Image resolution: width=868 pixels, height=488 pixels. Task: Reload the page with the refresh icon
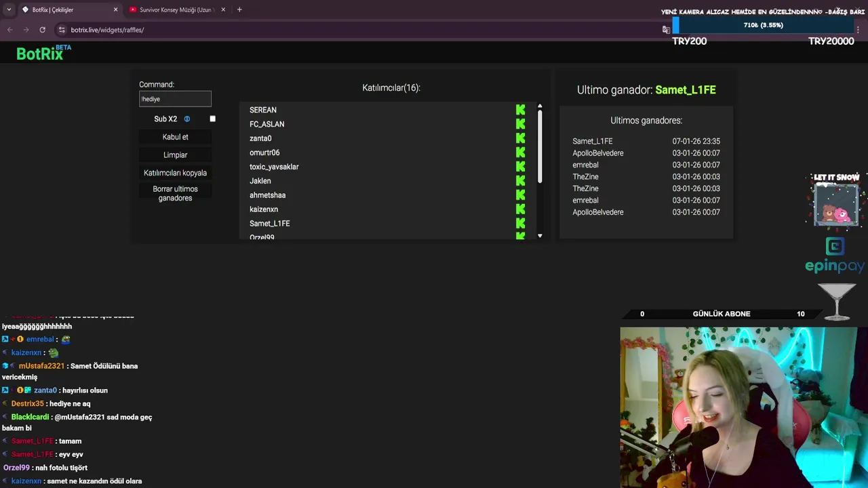pos(42,30)
